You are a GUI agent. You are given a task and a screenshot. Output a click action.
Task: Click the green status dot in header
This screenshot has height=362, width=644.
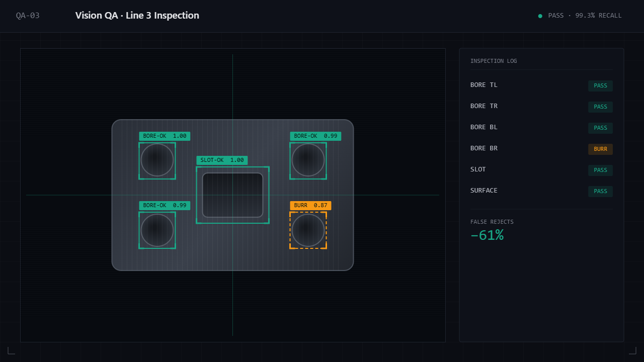click(540, 16)
